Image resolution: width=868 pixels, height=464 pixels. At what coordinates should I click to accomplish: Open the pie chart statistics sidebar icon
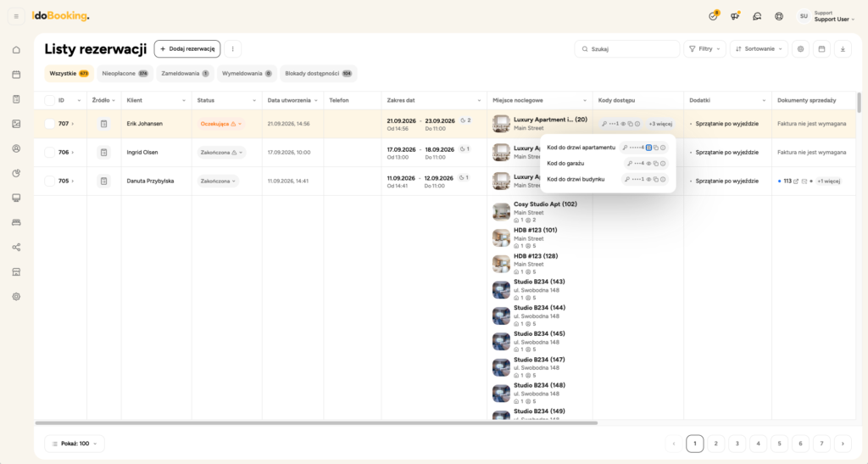point(16,173)
